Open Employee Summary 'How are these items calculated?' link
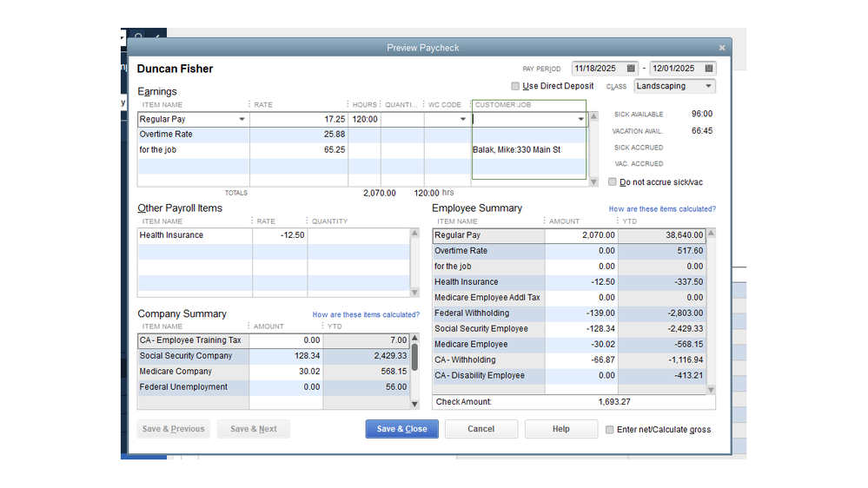 662,209
